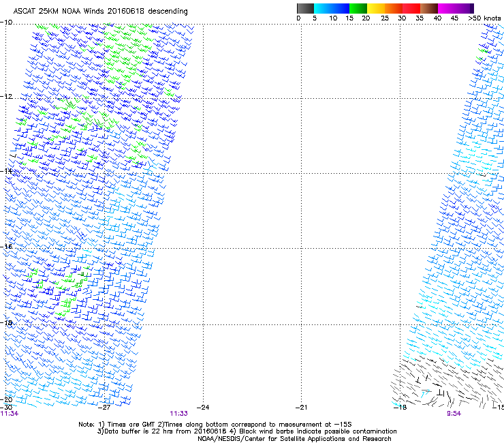Click the 9:54 swath time label
Image resolution: width=504 pixels, height=443 pixels.
coord(454,414)
